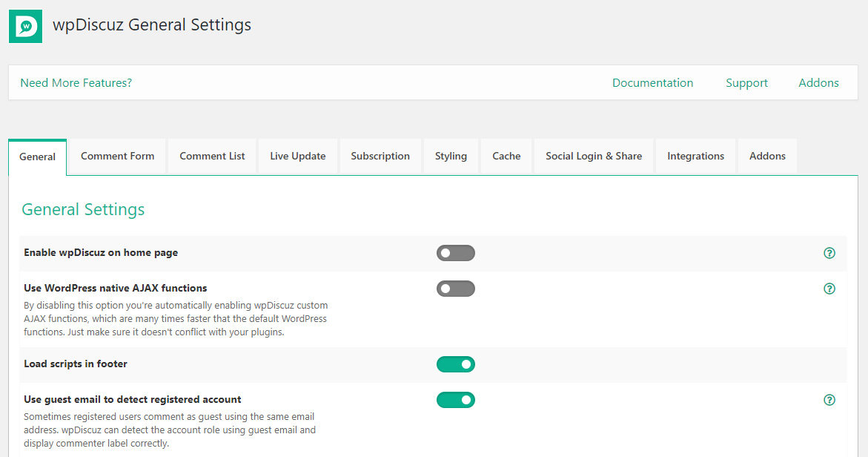
Task: Open help for WordPress native AJAX functions
Action: 829,289
